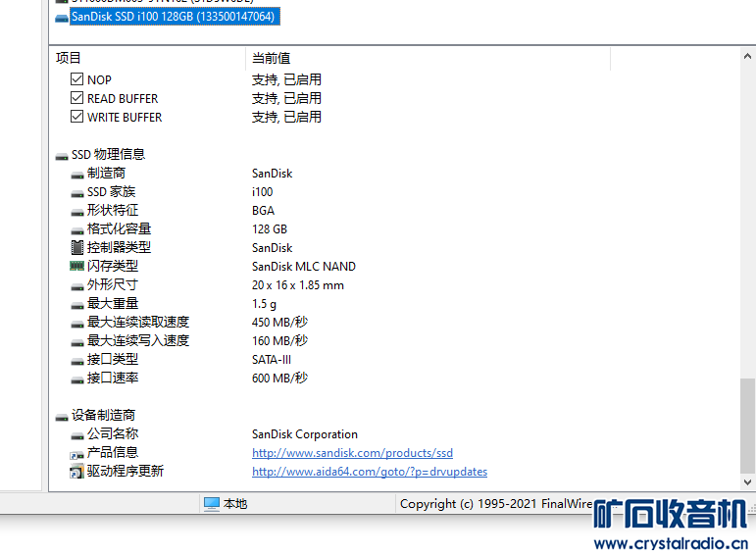The height and width of the screenshot is (556, 756).
Task: Click the 设备制造商 section icon
Action: pyautogui.click(x=62, y=417)
